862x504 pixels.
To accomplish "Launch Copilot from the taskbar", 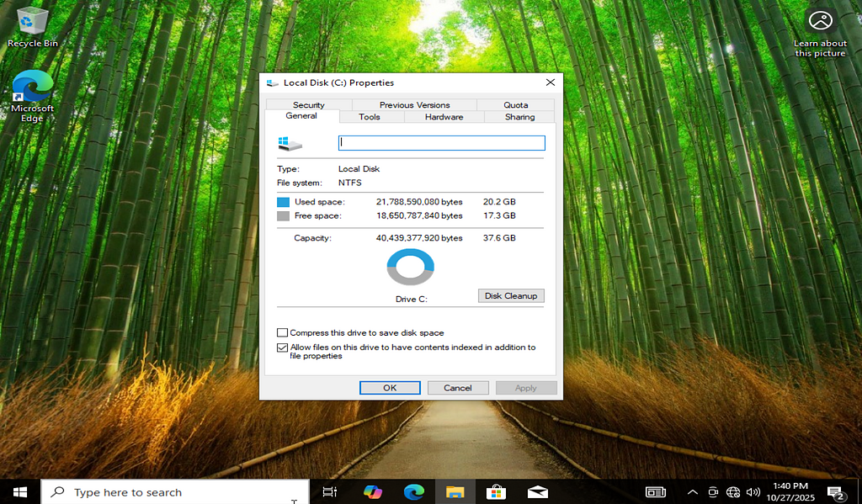I will 372,492.
